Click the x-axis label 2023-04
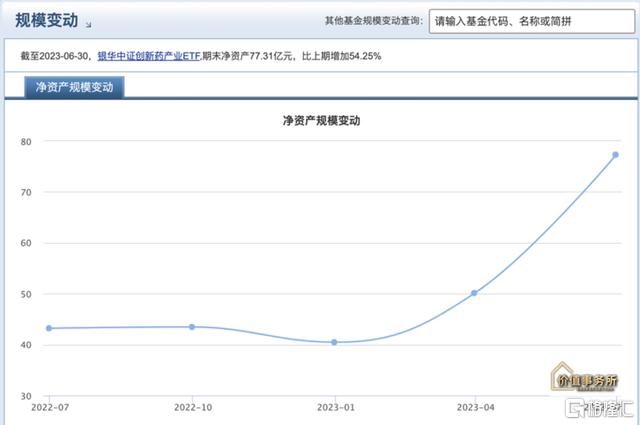This screenshot has height=425, width=640. pyautogui.click(x=476, y=407)
